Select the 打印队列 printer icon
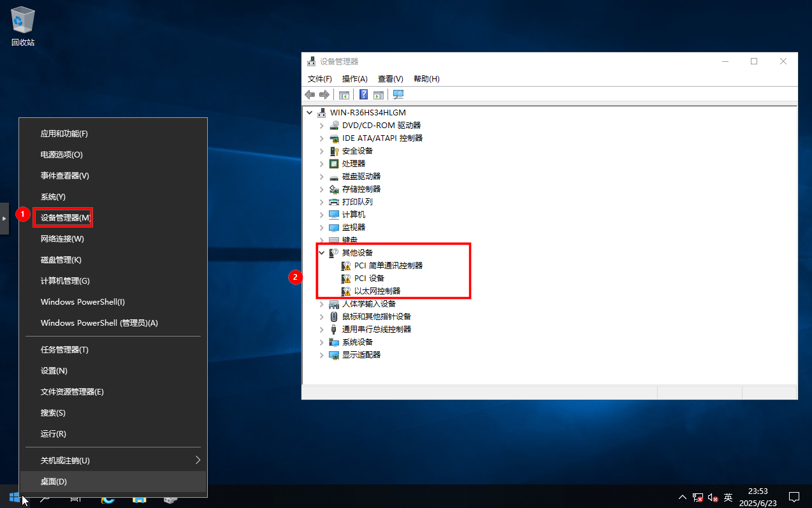Image resolution: width=812 pixels, height=508 pixels. (334, 202)
